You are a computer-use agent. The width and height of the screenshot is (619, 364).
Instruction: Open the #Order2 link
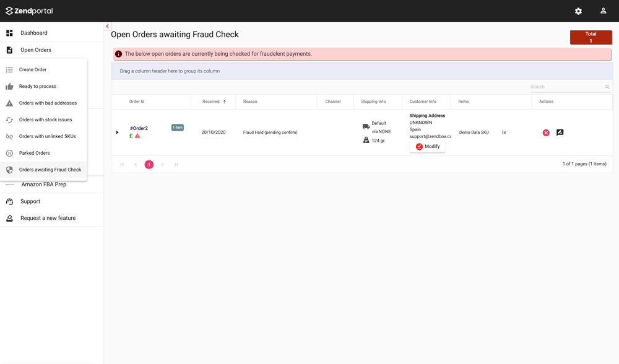[x=139, y=128]
